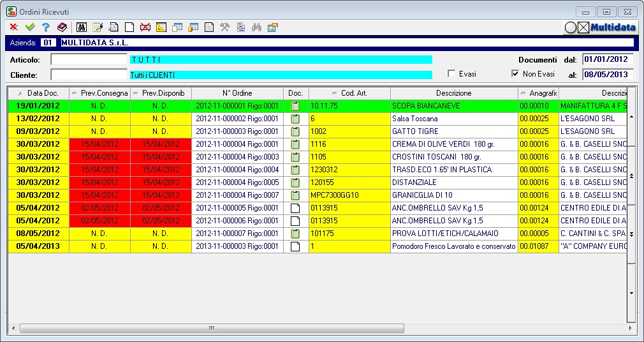Edit the 'al' date 08/05/2013 field
The width and height of the screenshot is (644, 342).
pyautogui.click(x=608, y=75)
